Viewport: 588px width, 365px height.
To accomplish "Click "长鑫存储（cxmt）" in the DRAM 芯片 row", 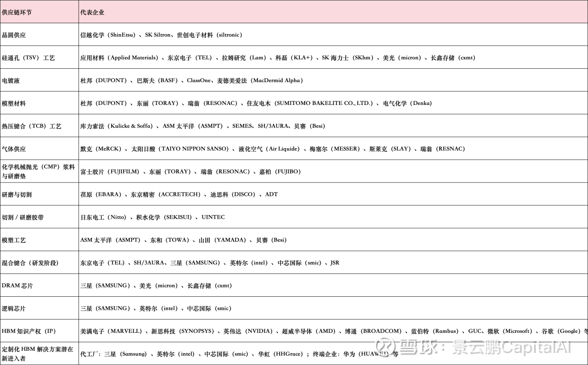I will pos(210,285).
